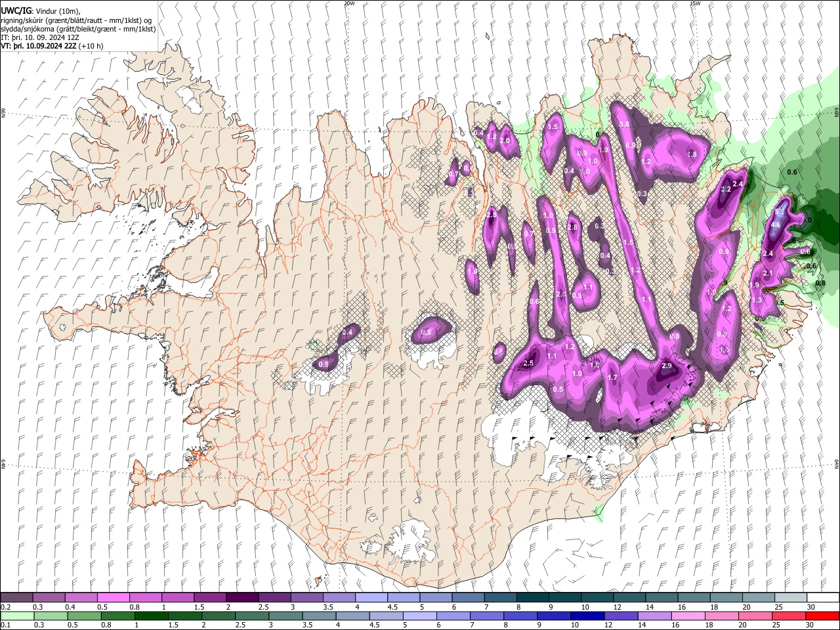Viewport: 840px width, 630px height.
Task: Click the '2.9' snowfall value on map
Action: click(667, 366)
